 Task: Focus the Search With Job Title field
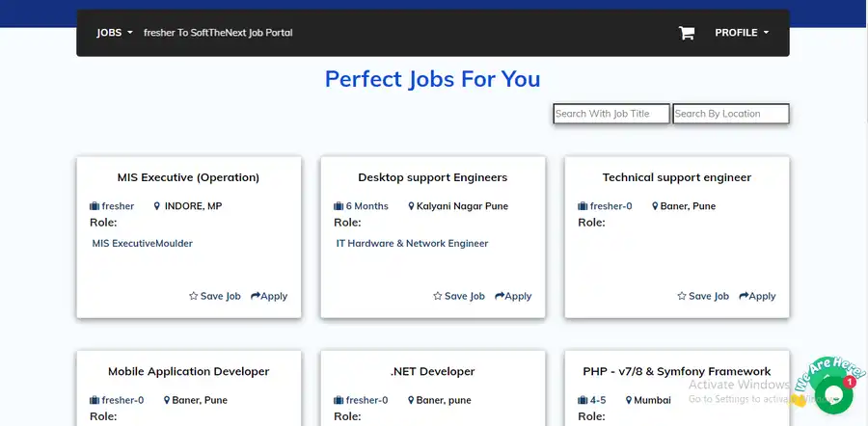[610, 114]
